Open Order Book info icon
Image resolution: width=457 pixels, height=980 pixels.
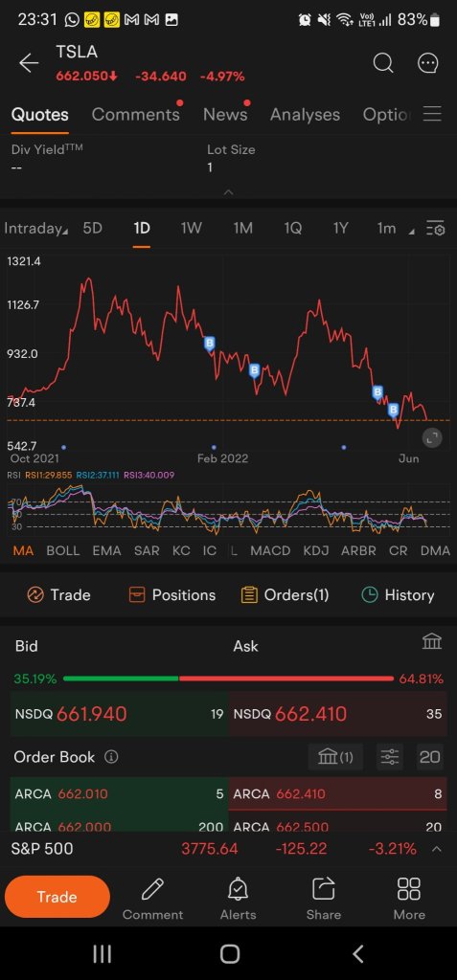(x=111, y=757)
